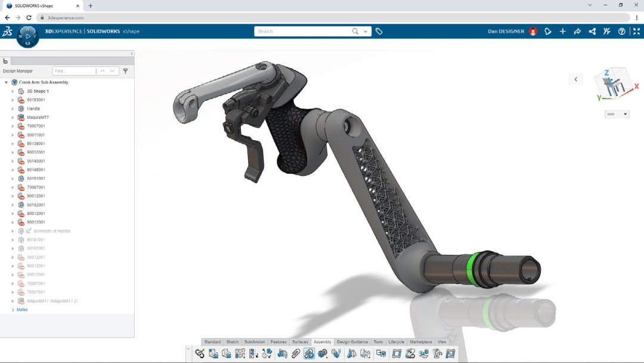This screenshot has height=363, width=644.
Task: Collapse the Design Manager side panel
Action: pyautogui.click(x=132, y=54)
